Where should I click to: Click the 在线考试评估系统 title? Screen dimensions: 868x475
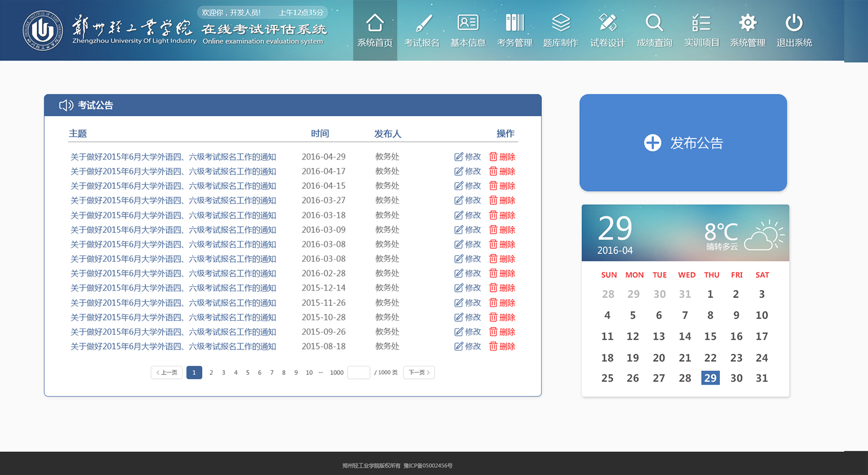tap(264, 29)
